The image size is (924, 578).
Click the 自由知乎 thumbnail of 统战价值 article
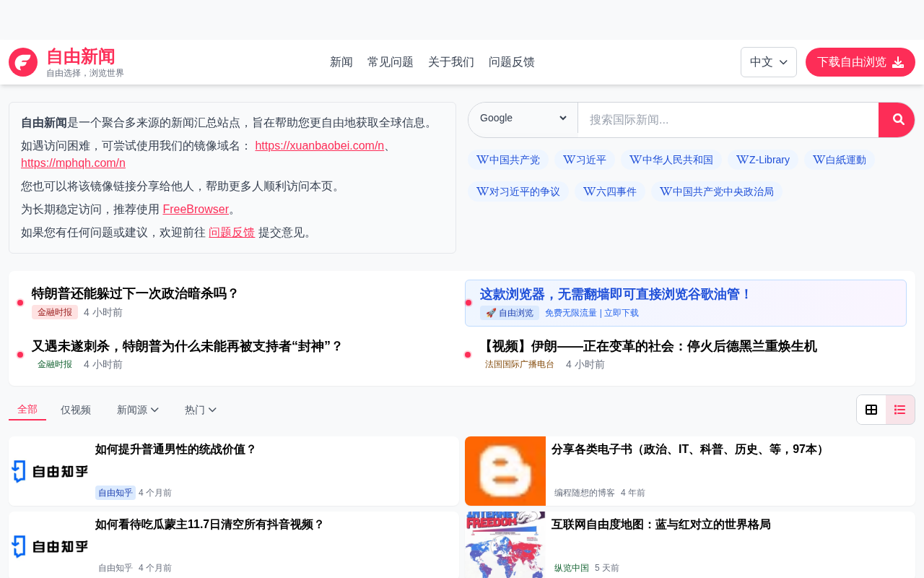click(x=51, y=471)
